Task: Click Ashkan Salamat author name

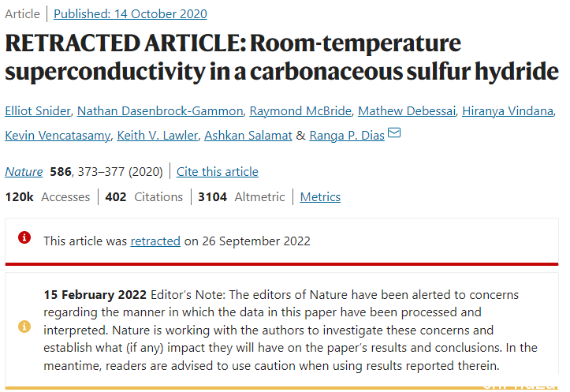Action: pyautogui.click(x=248, y=136)
